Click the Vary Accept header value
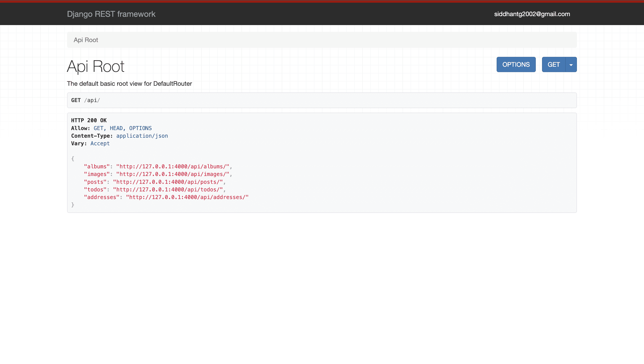This screenshot has height=364, width=644. (x=100, y=143)
